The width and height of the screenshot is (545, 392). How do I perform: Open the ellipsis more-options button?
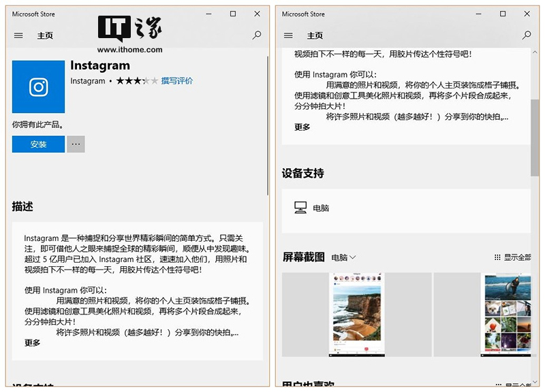(76, 144)
